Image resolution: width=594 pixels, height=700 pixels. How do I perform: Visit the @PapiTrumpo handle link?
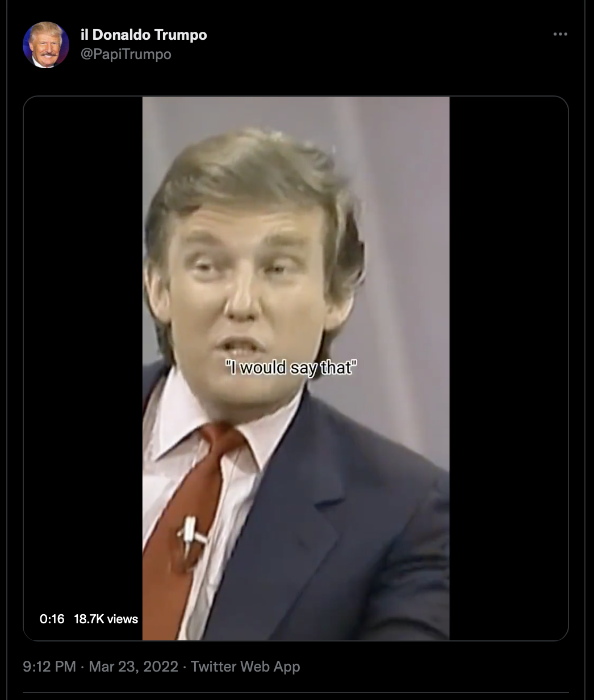coord(126,54)
